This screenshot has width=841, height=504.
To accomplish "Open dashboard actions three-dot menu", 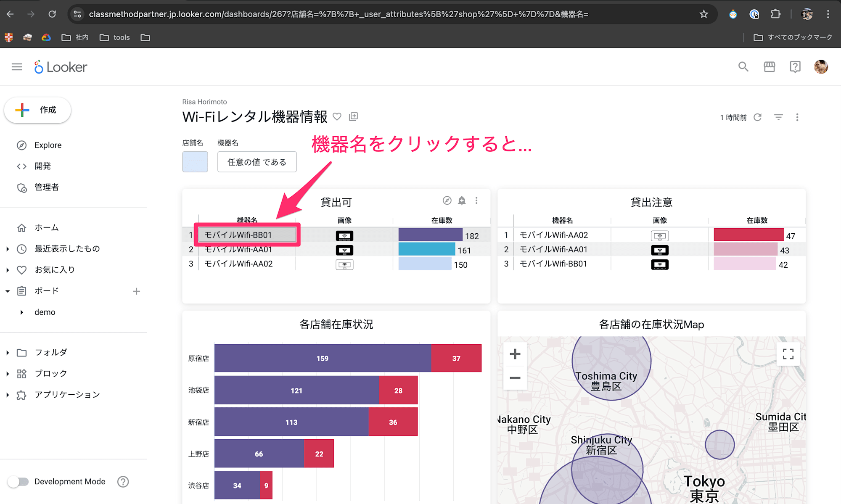I will [797, 117].
